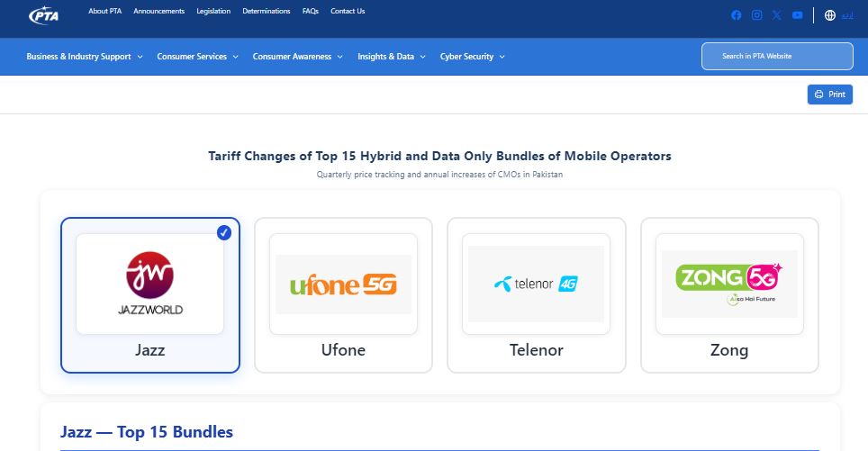Open Contact Us link
The height and width of the screenshot is (451, 868).
click(348, 11)
